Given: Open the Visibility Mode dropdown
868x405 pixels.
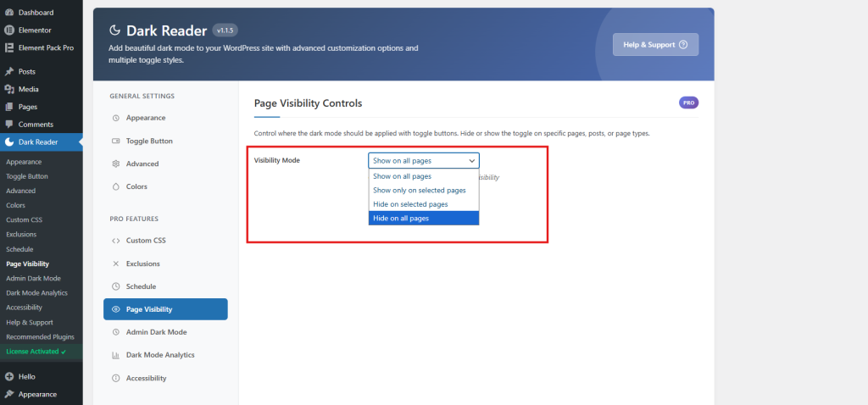Looking at the screenshot, I should (x=424, y=160).
